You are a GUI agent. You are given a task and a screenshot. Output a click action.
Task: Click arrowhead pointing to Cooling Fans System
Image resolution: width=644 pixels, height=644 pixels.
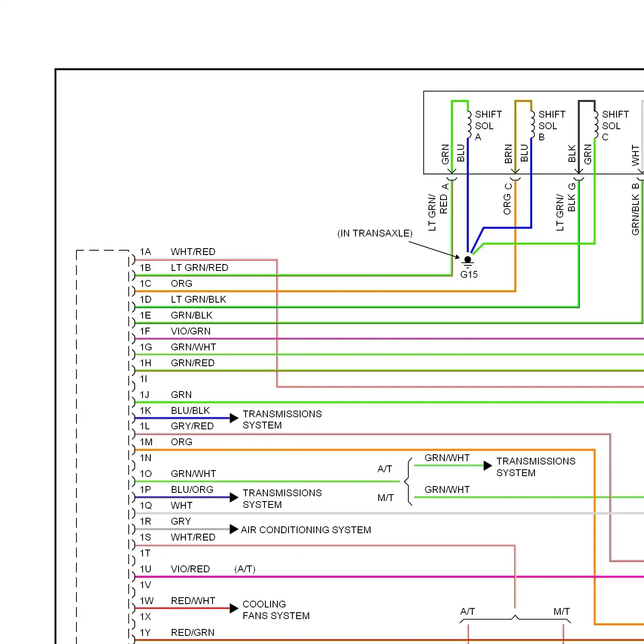(234, 608)
